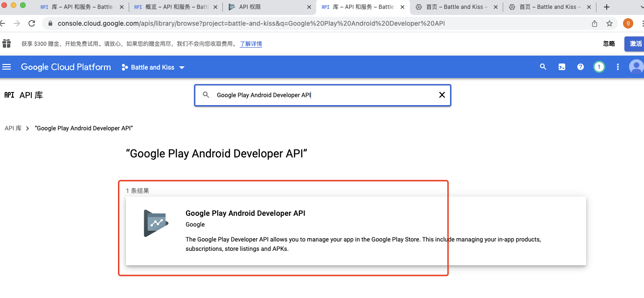Click the search magnifier in the blue header
The height and width of the screenshot is (298, 644).
[x=543, y=67]
